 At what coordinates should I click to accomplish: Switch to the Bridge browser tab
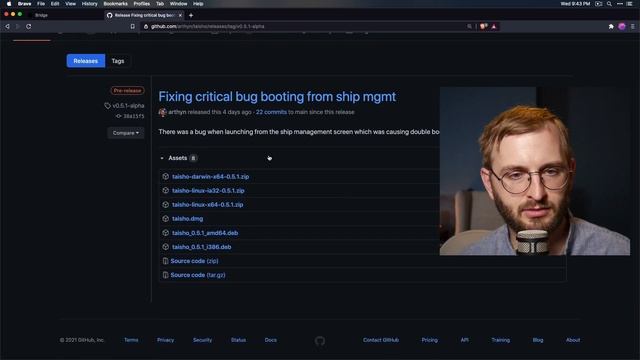tap(41, 15)
